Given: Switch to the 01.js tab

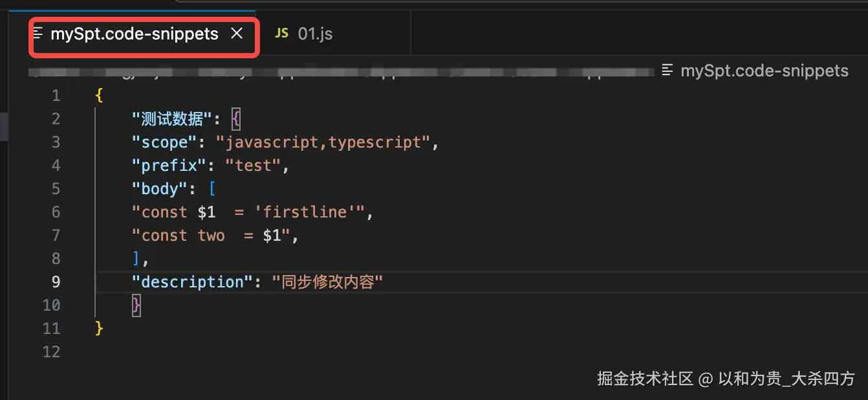Looking at the screenshot, I should [x=315, y=34].
